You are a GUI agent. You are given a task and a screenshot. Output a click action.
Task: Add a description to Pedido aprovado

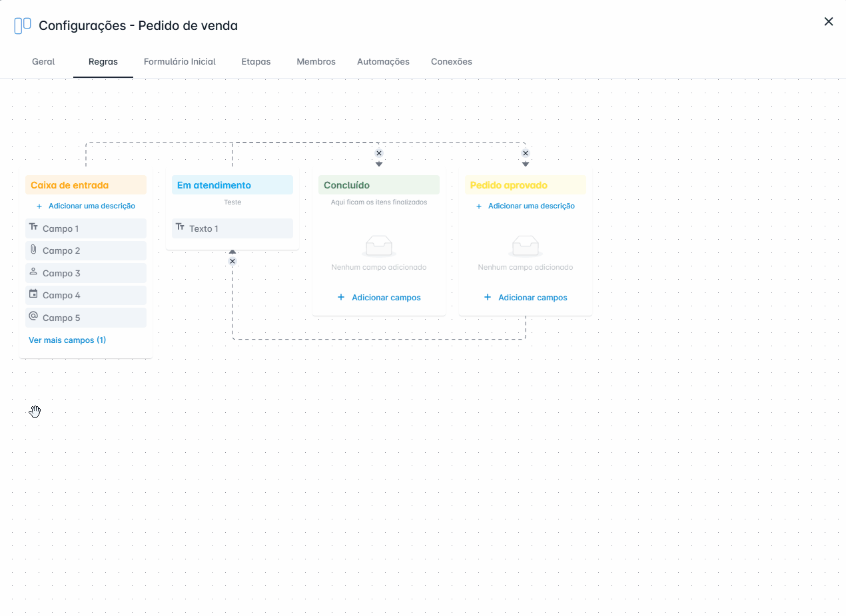coord(526,206)
